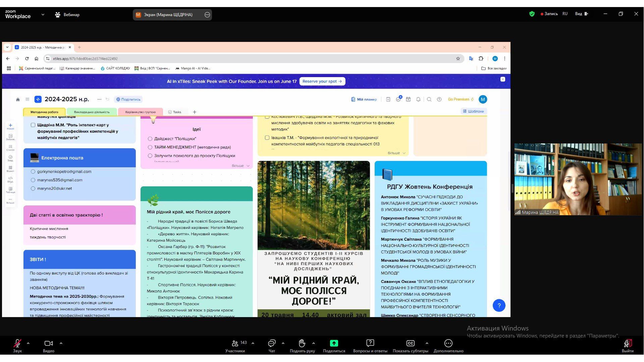Image resolution: width=644 pixels, height=362 pixels.
Task: Open browser tab list chevron
Action: tap(7, 47)
